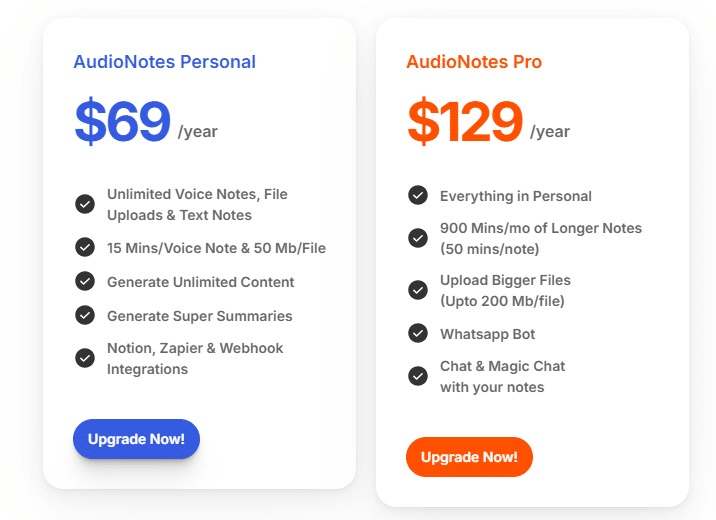This screenshot has height=520, width=716.
Task: Click the $69 price amount
Action: (122, 122)
